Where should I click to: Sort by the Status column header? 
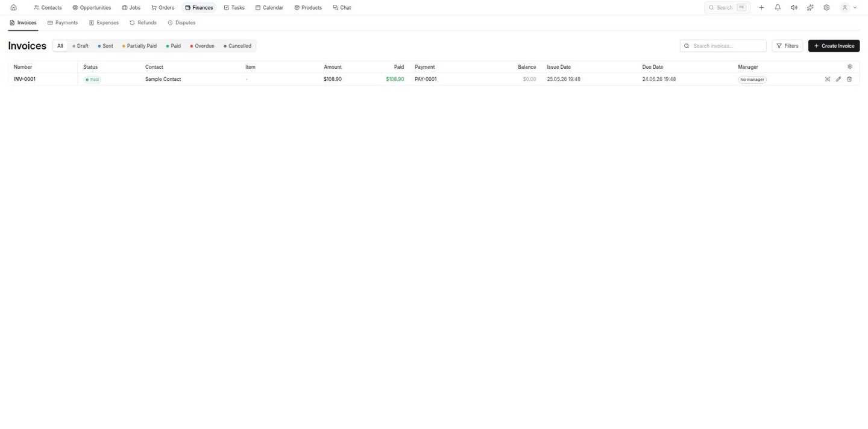(x=90, y=67)
